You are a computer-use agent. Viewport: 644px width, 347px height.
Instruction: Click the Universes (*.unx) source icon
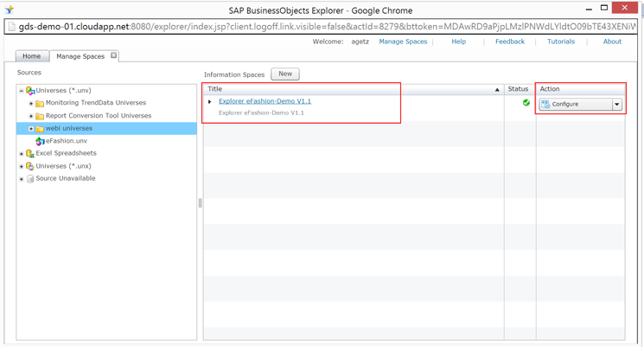pos(30,166)
